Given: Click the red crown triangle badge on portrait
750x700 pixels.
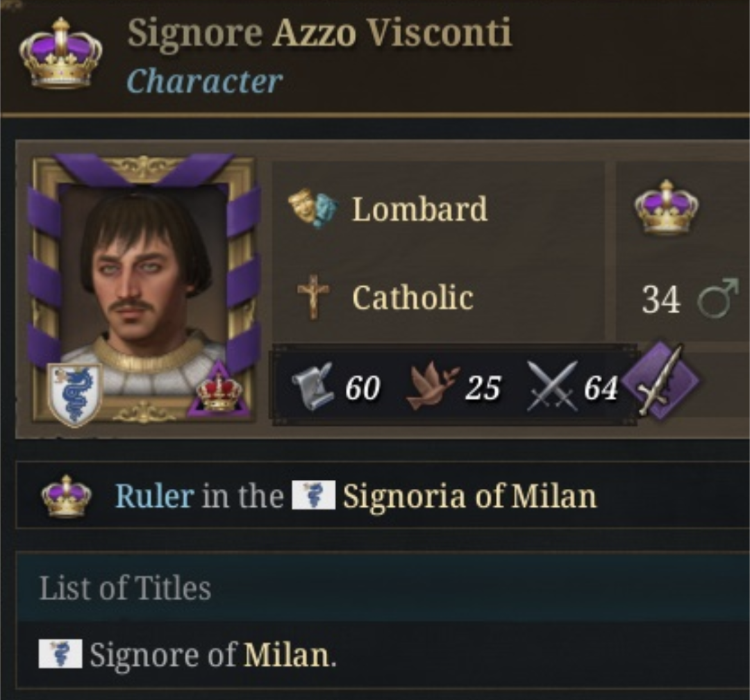Looking at the screenshot, I should [x=219, y=391].
